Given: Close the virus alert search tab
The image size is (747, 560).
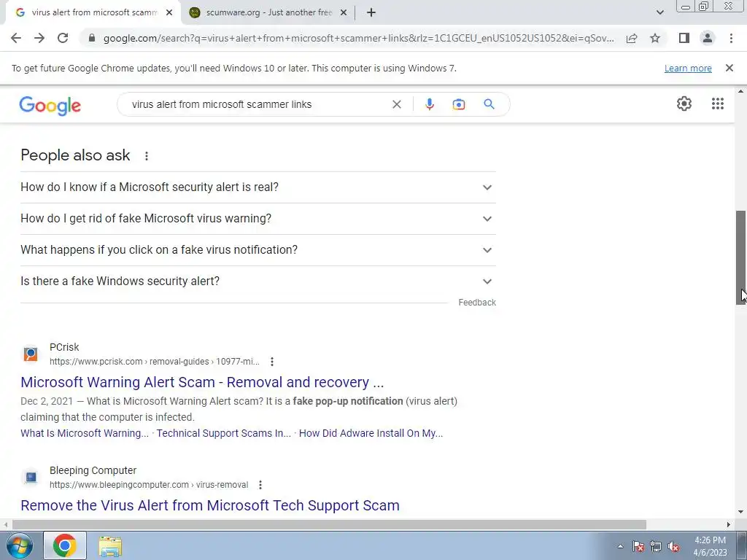Looking at the screenshot, I should coord(169,13).
